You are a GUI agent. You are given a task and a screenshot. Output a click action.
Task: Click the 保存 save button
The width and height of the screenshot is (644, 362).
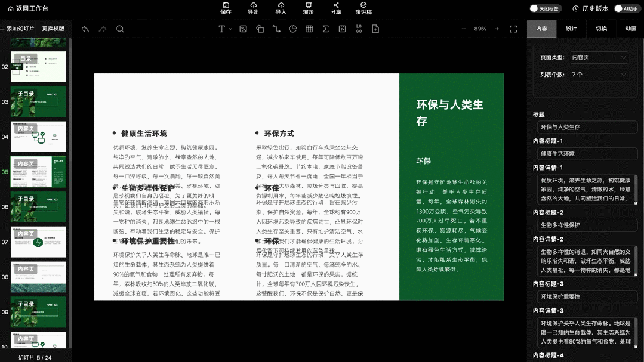225,8
